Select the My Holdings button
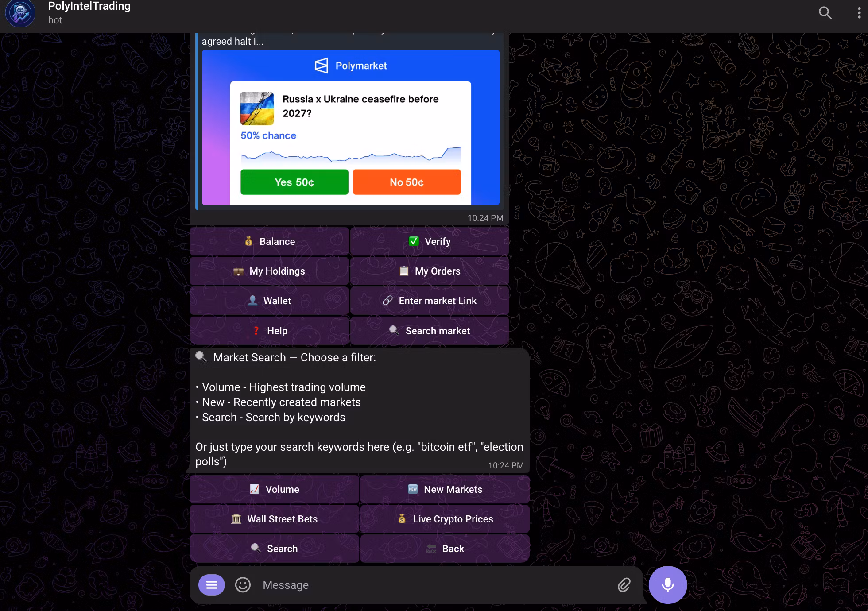This screenshot has width=868, height=611. (269, 271)
